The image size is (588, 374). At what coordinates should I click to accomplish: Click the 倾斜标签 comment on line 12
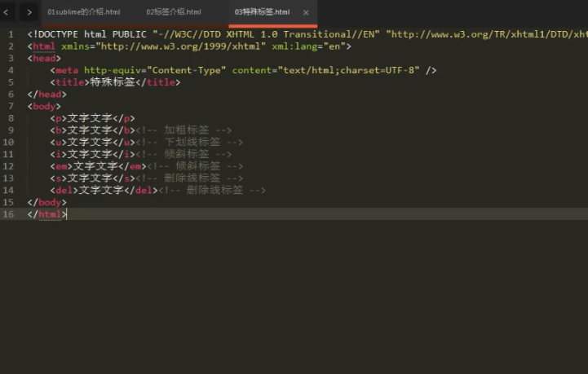pos(195,166)
